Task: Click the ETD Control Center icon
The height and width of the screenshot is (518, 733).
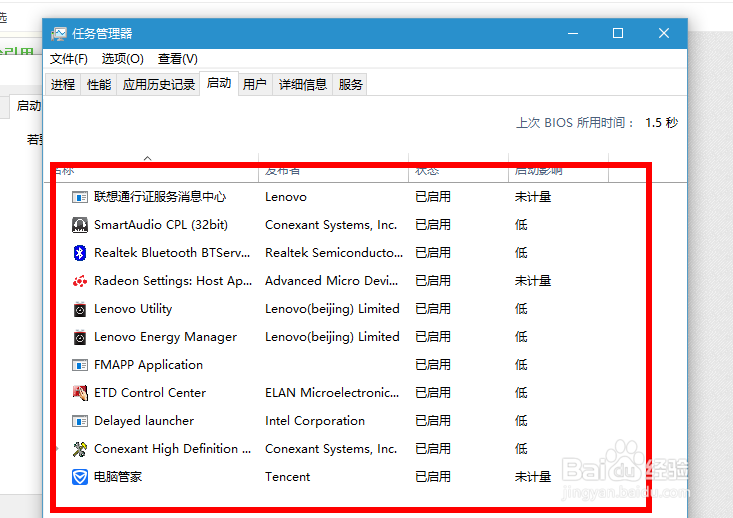Action: tap(80, 393)
